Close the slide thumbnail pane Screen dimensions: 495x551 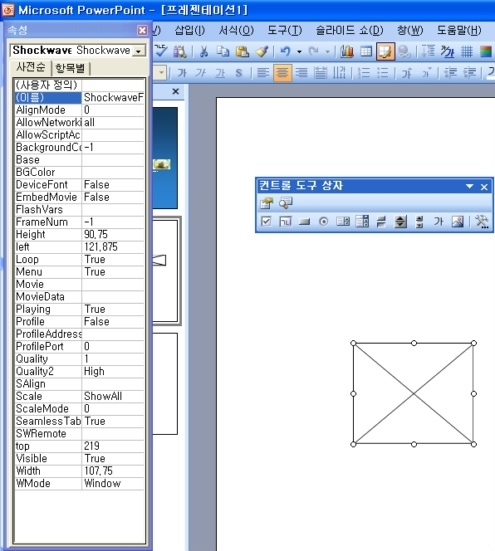click(x=176, y=92)
